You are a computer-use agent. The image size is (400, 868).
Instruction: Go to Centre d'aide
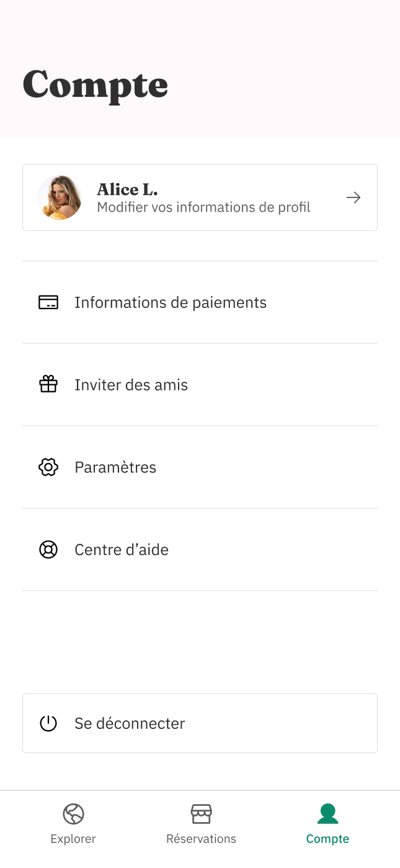point(122,549)
